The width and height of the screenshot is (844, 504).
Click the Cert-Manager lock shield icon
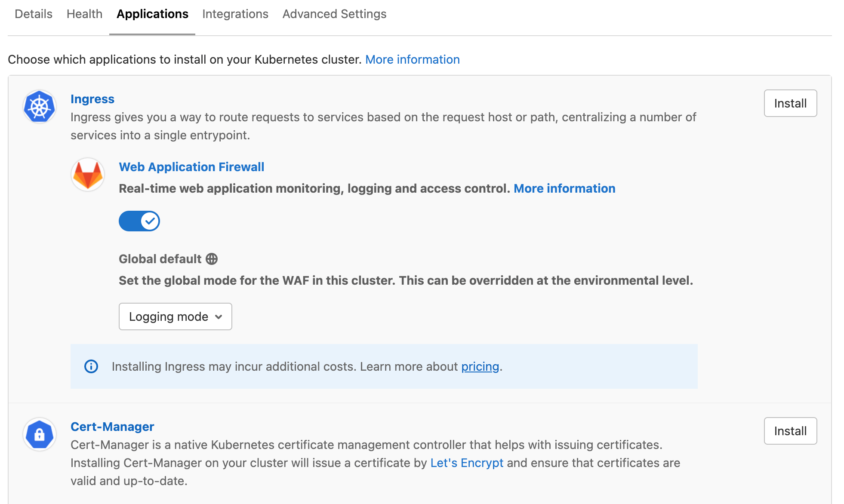point(39,434)
